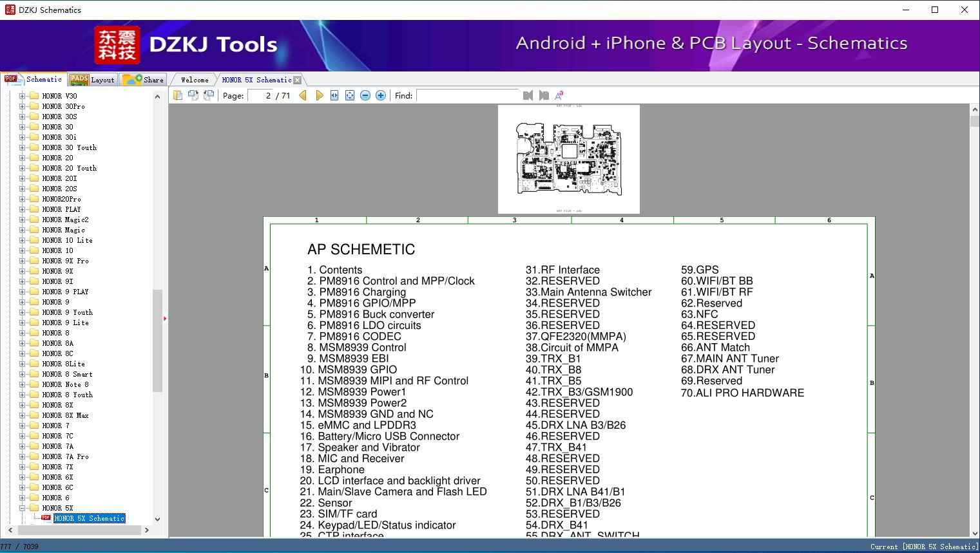Click the board layout thumbnail image

569,159
